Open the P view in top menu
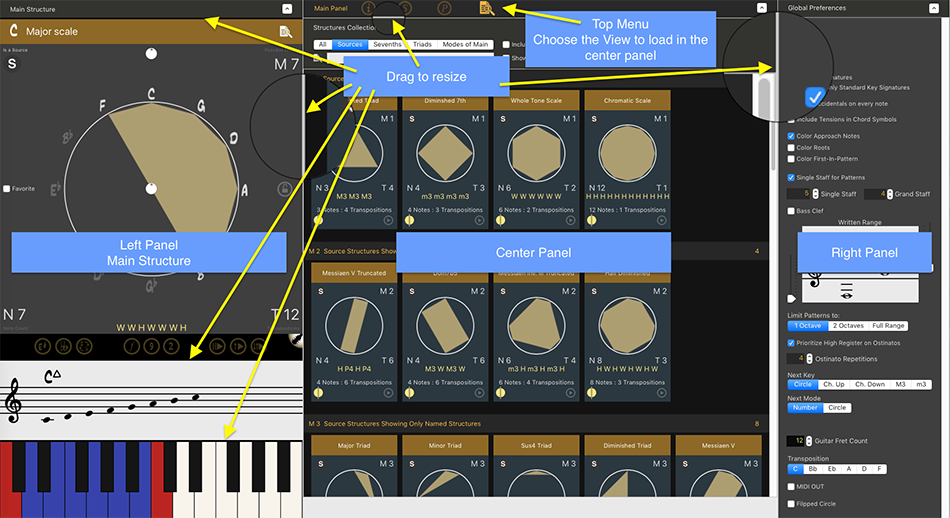Viewport: 950px width, 518px height. point(445,8)
